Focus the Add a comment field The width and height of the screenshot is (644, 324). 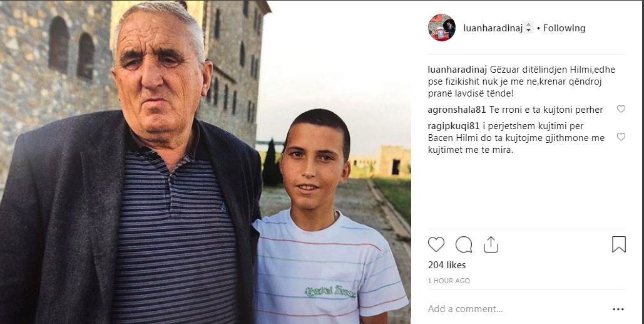(518, 309)
